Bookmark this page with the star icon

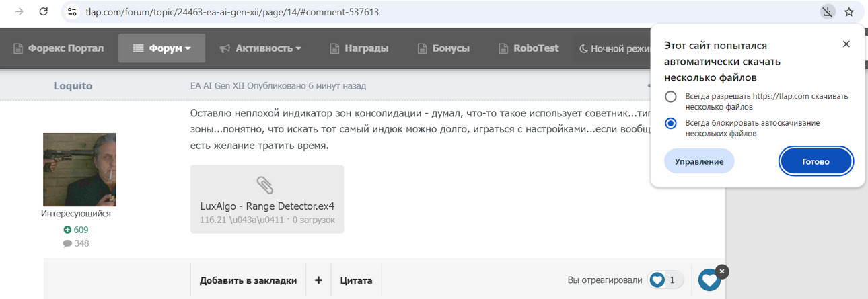point(849,12)
